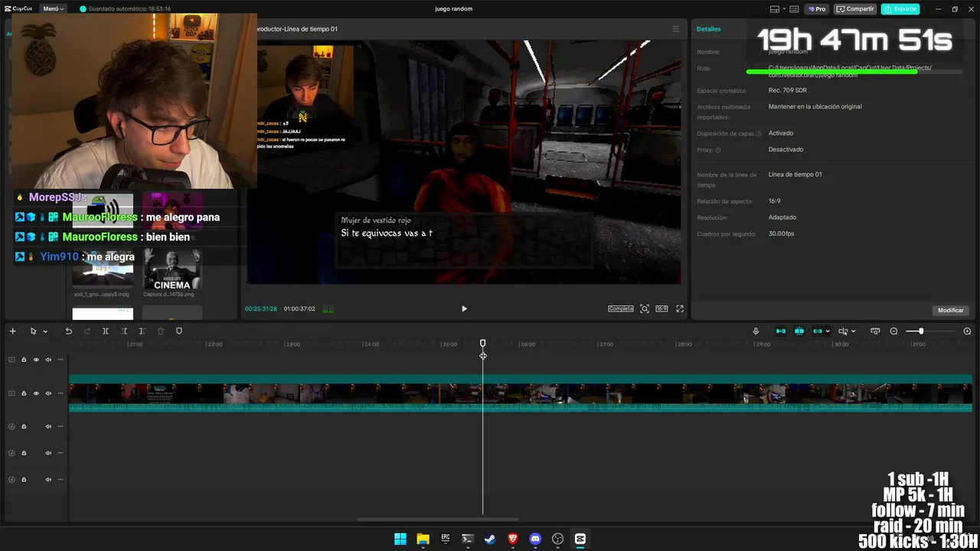The image size is (980, 551).
Task: Open keyboard shortcuts icon in title bar
Action: click(x=795, y=9)
